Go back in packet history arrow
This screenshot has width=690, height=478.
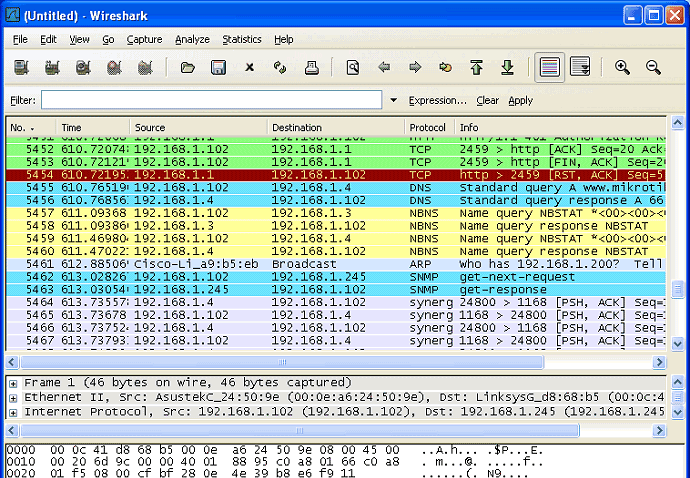(384, 67)
